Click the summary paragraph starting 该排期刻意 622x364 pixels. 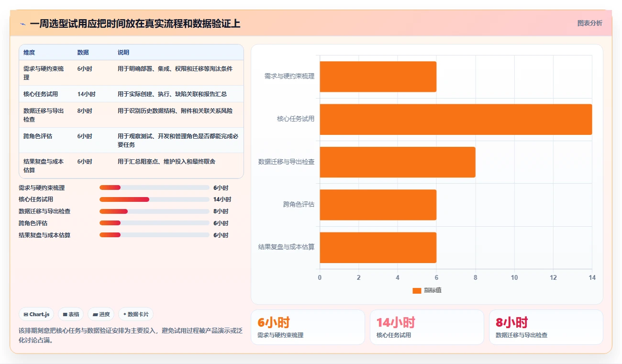click(131, 335)
